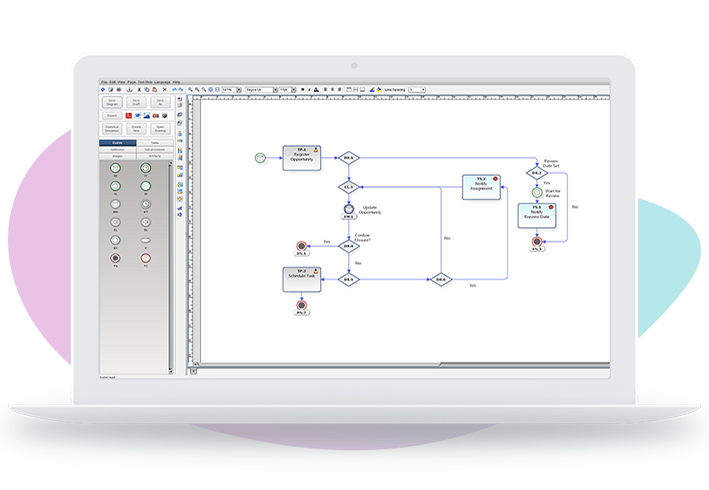Switch to the Tasks palette tab
The height and width of the screenshot is (490, 709).
(x=153, y=143)
